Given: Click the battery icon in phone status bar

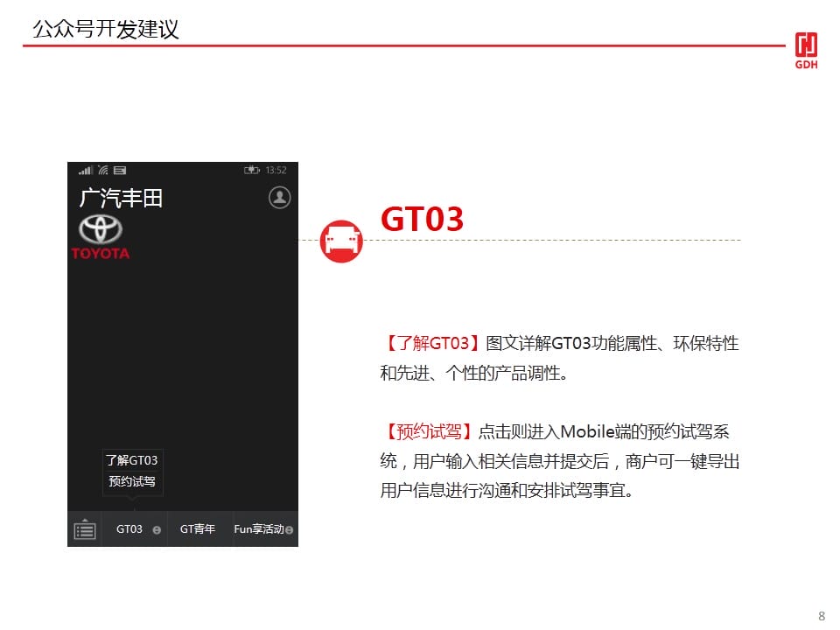Looking at the screenshot, I should (x=251, y=171).
